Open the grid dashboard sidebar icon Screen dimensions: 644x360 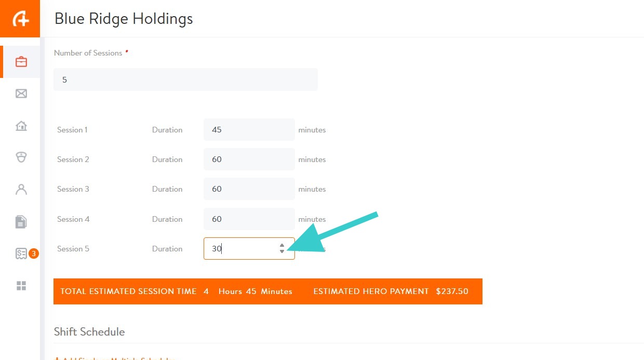(21, 286)
